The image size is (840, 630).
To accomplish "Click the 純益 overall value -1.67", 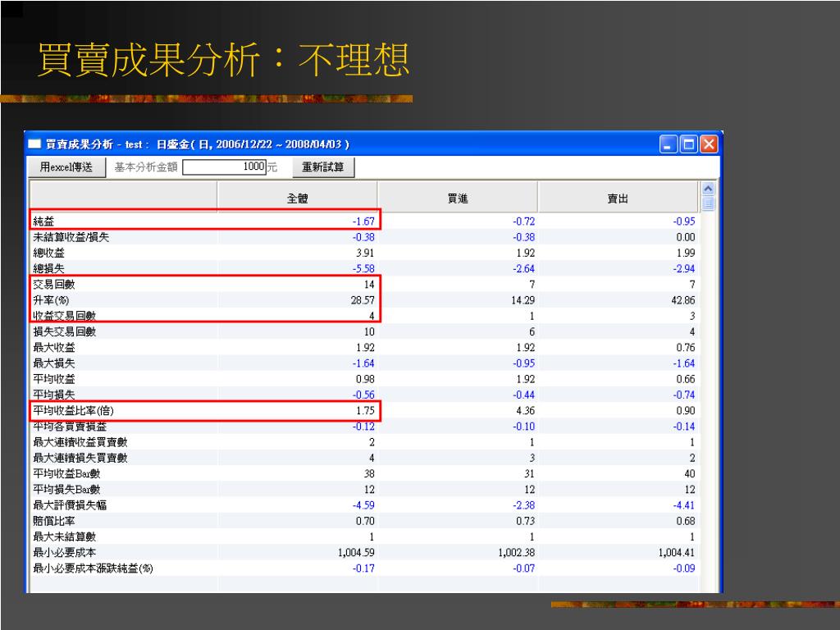I will coord(363,221).
